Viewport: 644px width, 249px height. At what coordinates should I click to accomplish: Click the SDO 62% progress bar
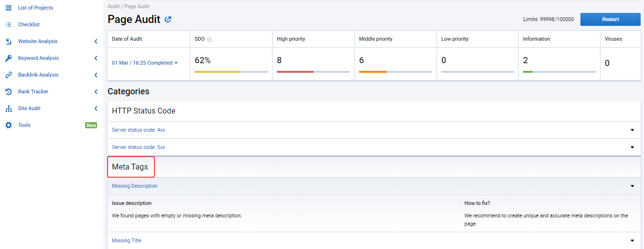pos(231,72)
